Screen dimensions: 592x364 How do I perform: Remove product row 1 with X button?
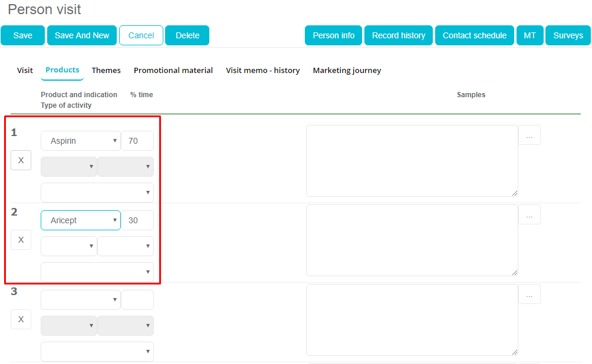pos(21,160)
